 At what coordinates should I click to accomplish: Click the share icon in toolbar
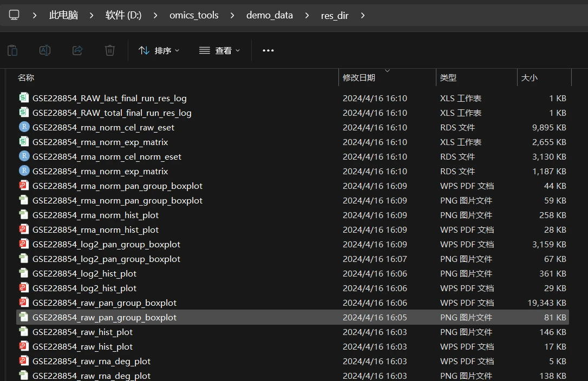[77, 50]
